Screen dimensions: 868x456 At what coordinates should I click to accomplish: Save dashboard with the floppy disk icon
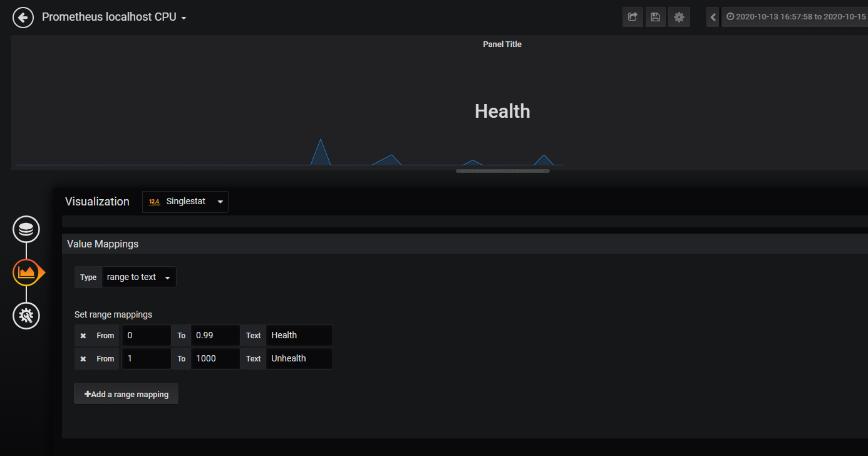(x=656, y=17)
